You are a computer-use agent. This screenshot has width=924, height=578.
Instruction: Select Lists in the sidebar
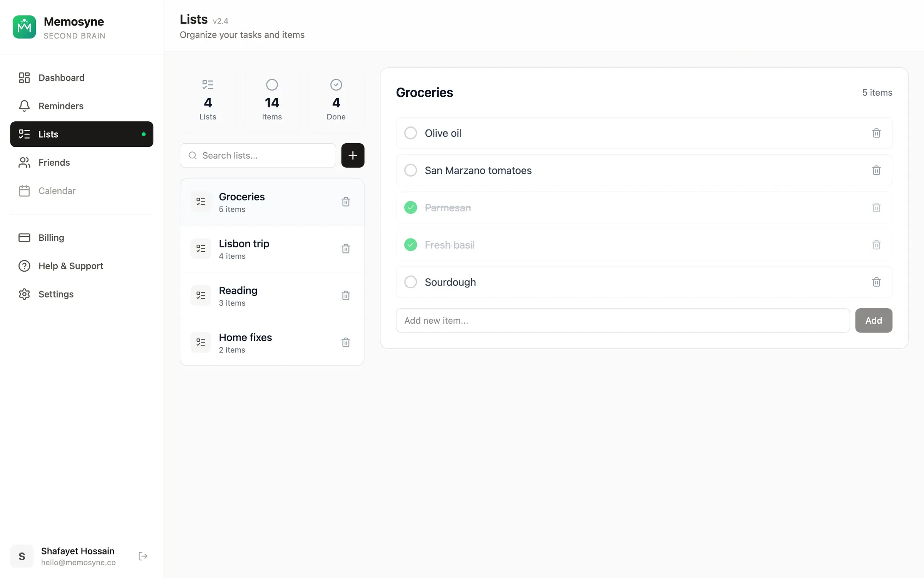[82, 134]
